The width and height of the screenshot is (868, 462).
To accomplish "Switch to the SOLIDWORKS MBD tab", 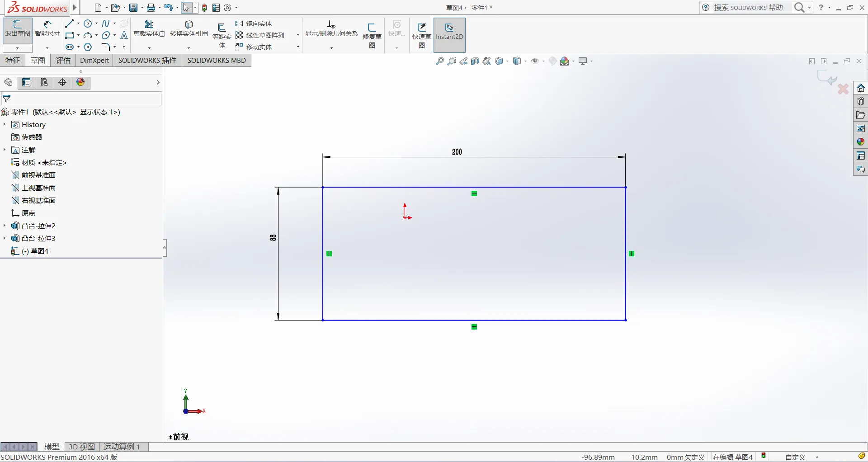I will (217, 61).
